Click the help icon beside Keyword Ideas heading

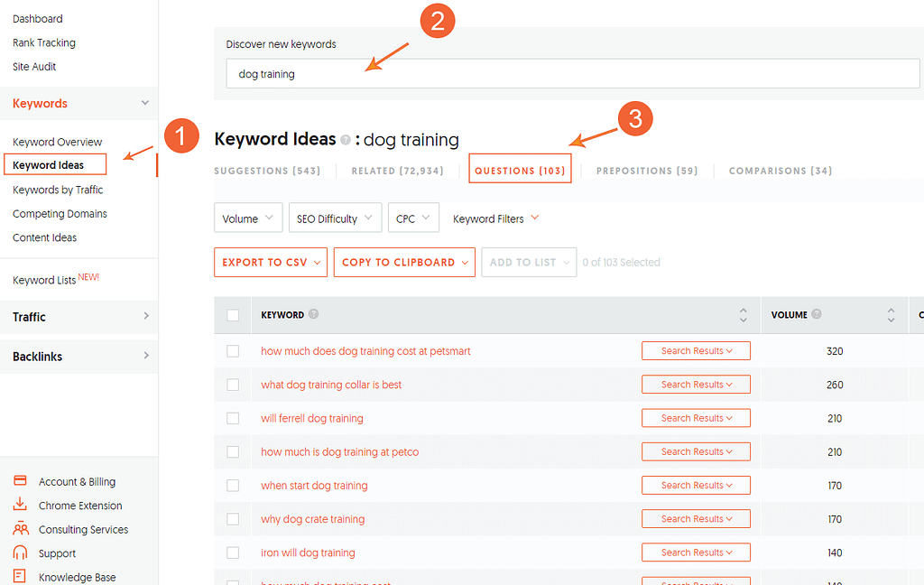coord(346,140)
